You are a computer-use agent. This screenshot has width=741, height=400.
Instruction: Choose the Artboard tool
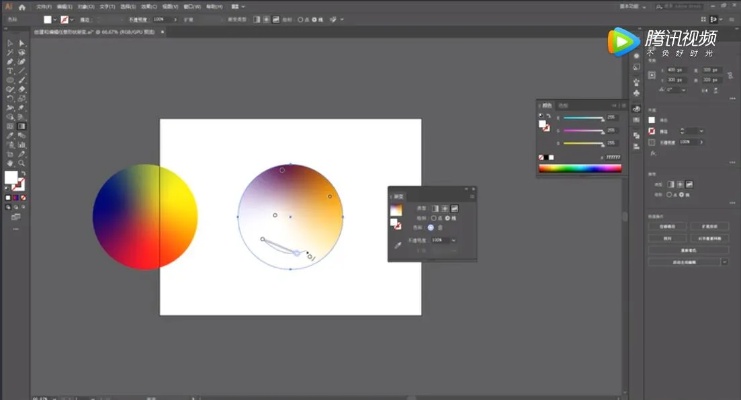[10, 154]
